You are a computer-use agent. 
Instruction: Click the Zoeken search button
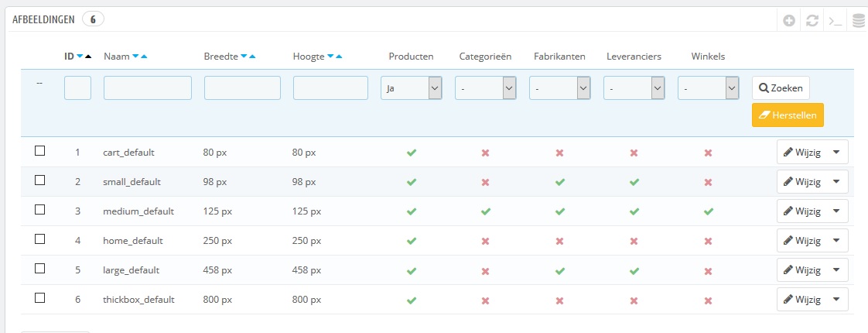781,88
